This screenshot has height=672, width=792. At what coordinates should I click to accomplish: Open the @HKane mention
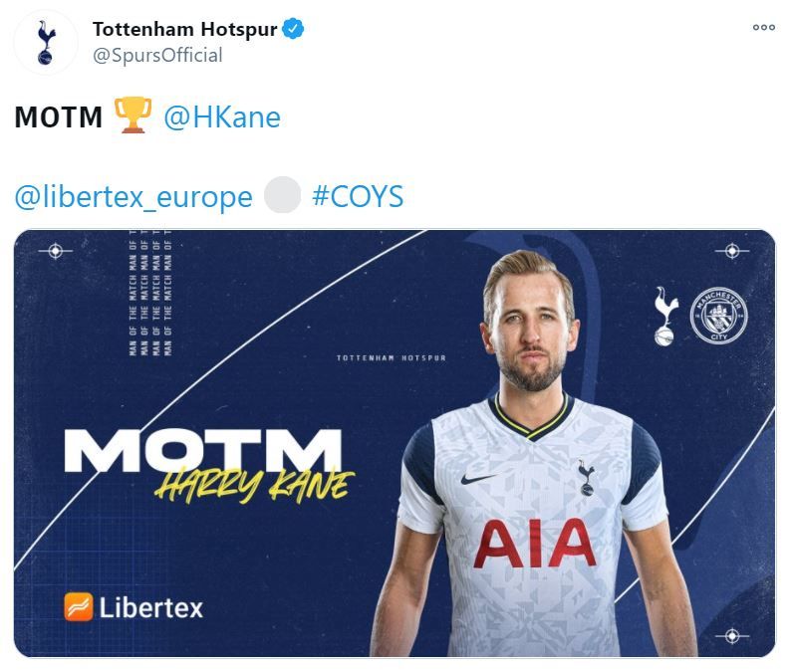(x=222, y=117)
